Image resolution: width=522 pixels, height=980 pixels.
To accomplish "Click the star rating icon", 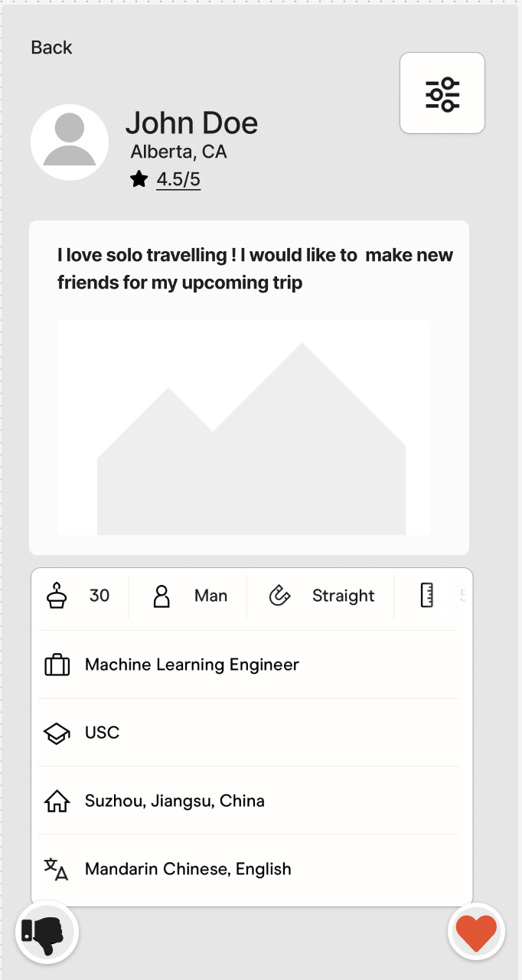I will click(139, 179).
